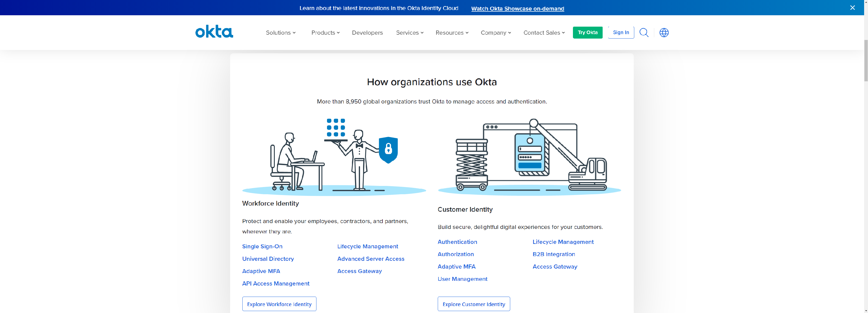The image size is (868, 313).
Task: Follow Watch Okta Showcase on-demand link
Action: coord(517,8)
